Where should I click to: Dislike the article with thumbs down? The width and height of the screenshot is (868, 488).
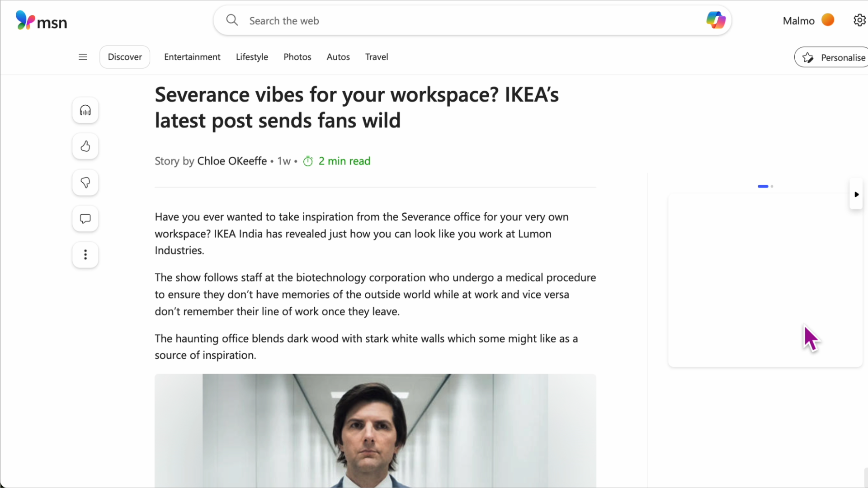(85, 183)
